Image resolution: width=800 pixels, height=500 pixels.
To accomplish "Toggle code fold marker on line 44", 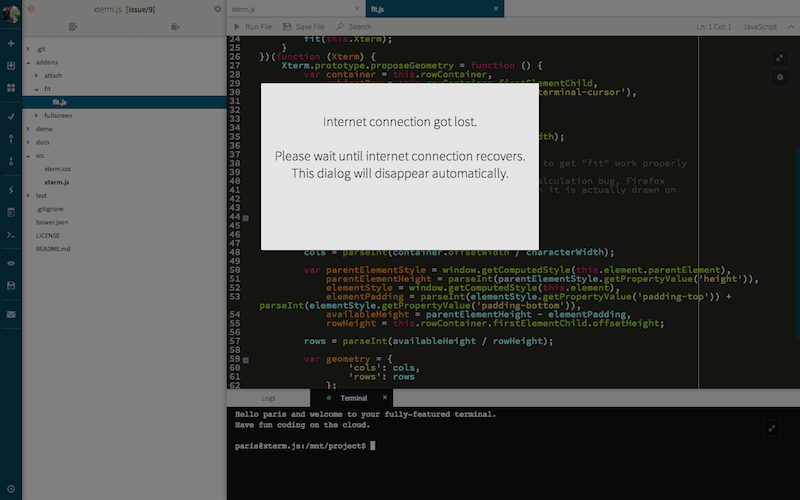I will [x=246, y=217].
